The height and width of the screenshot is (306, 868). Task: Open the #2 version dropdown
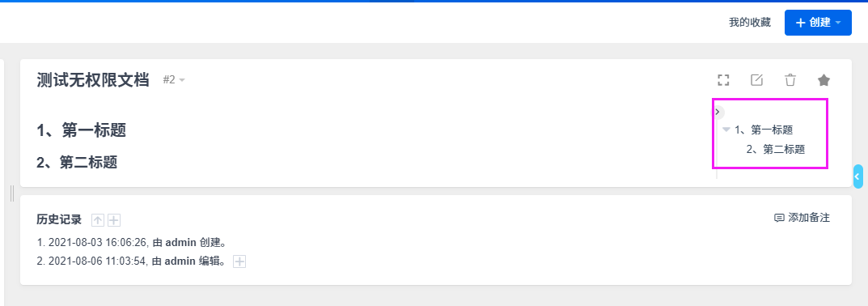coord(174,80)
